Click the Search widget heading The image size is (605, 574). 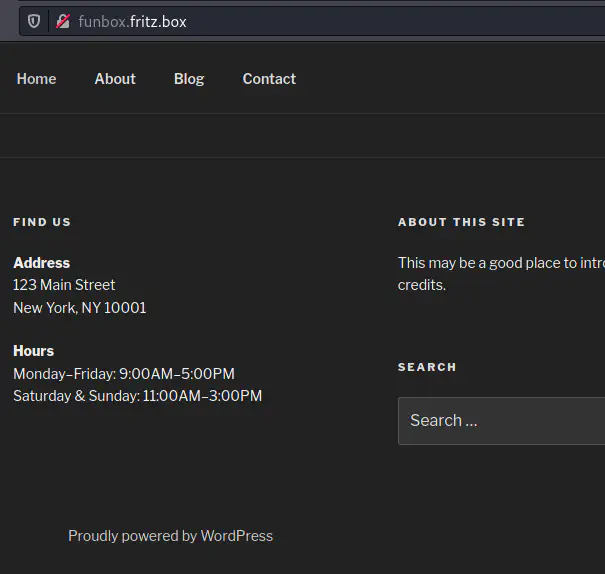coord(427,367)
